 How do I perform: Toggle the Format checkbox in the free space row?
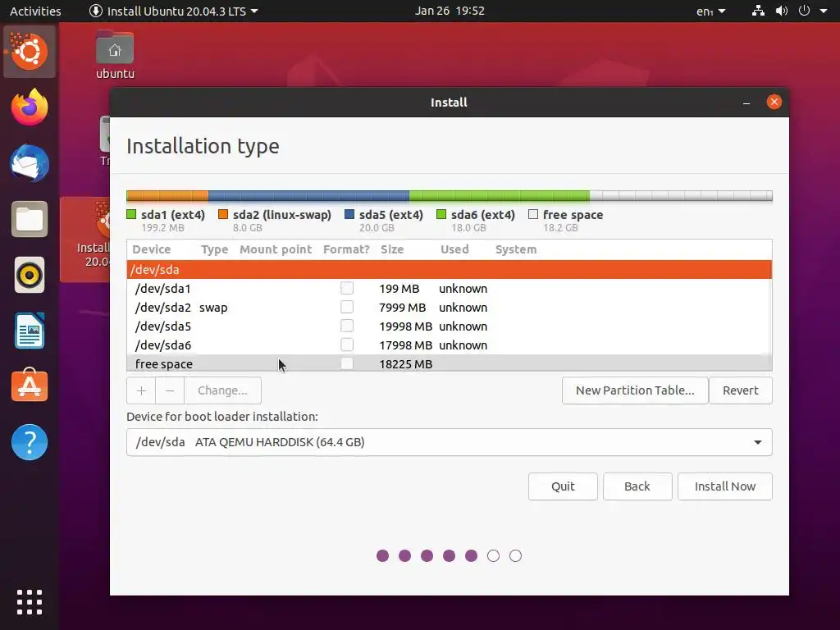pyautogui.click(x=347, y=363)
